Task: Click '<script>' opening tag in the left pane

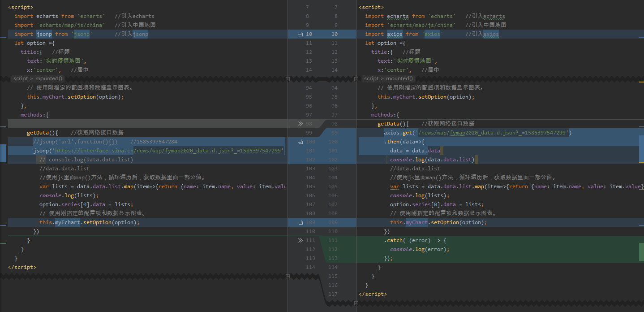Action: pyautogui.click(x=21, y=7)
